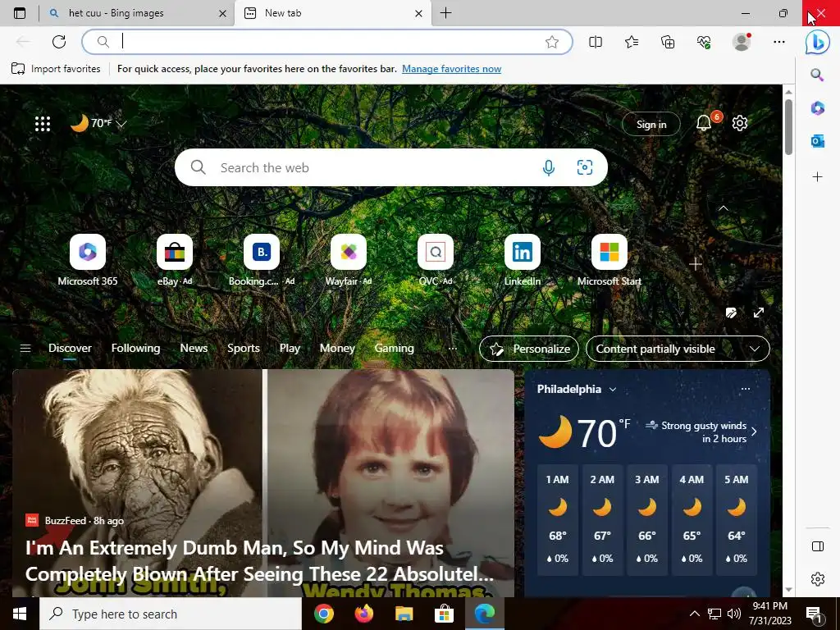Open Browser essentials heart icon
Screen dimensions: 840x630
[x=704, y=42]
